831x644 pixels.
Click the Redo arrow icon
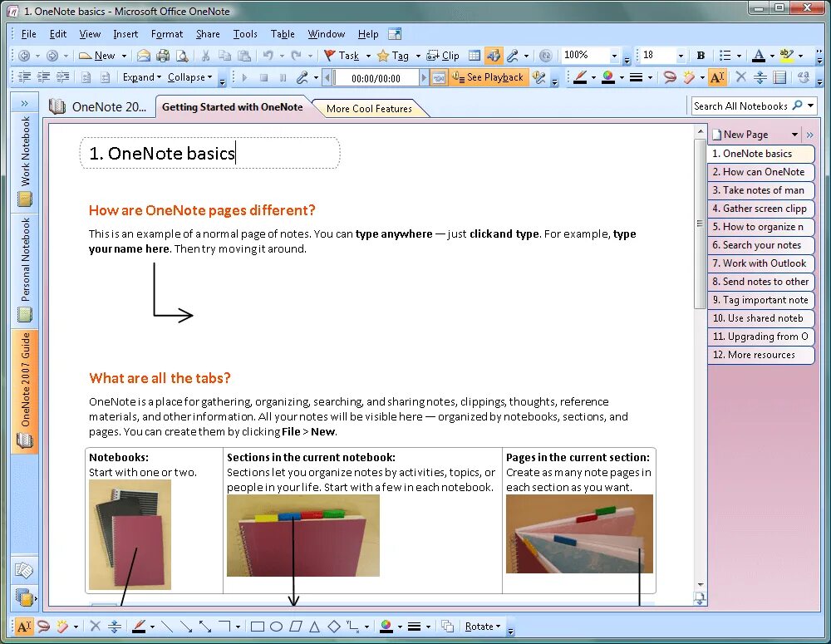297,56
